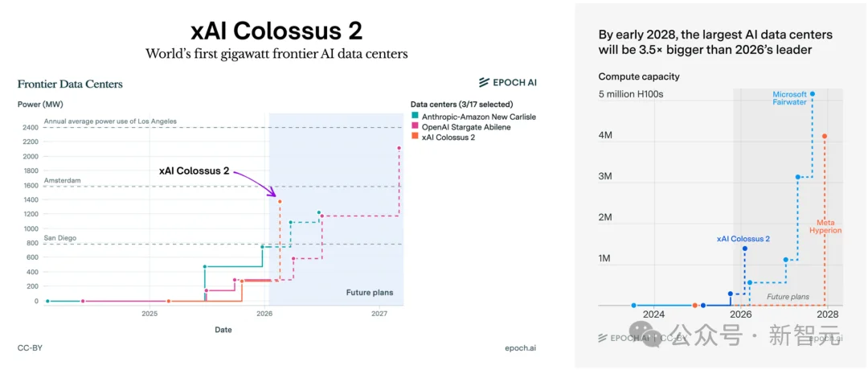Click the orange xAI Colossus 2 peak data point
This screenshot has height=370, width=868.
point(280,201)
